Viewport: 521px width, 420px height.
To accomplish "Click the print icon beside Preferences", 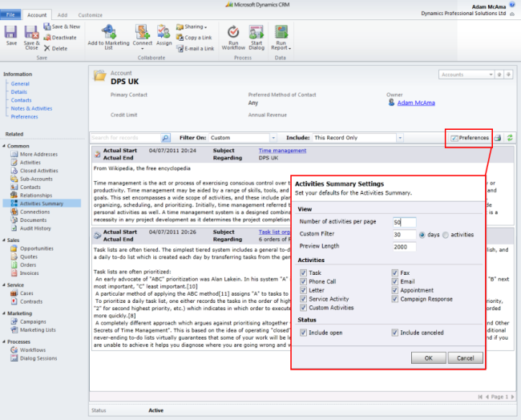I will [x=498, y=138].
